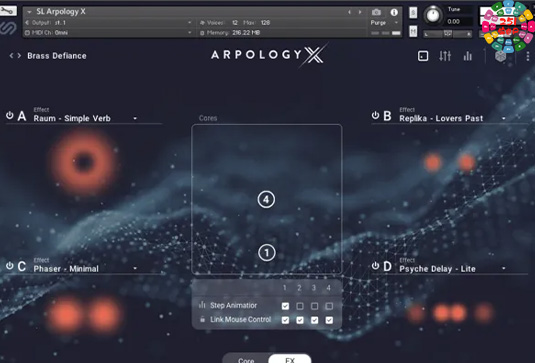Click the Voices count 12

pos(235,23)
